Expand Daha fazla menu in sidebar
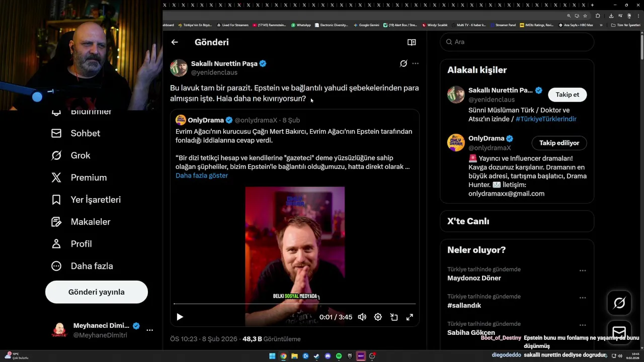Viewport: 644px width, 362px height. pos(82,266)
